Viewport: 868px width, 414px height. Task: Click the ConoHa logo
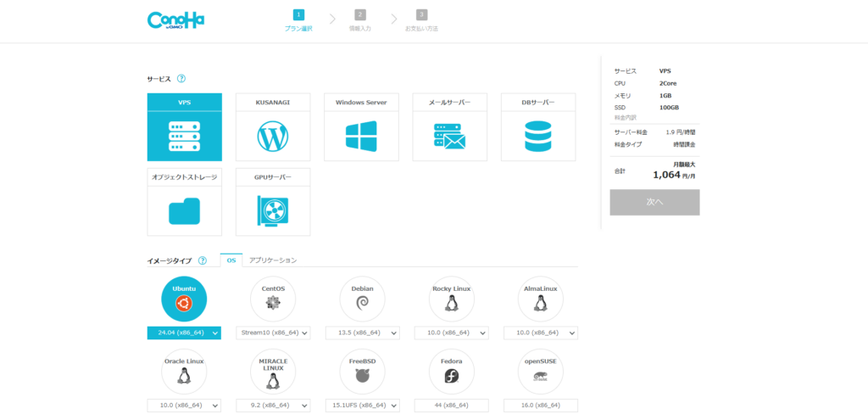pos(175,20)
